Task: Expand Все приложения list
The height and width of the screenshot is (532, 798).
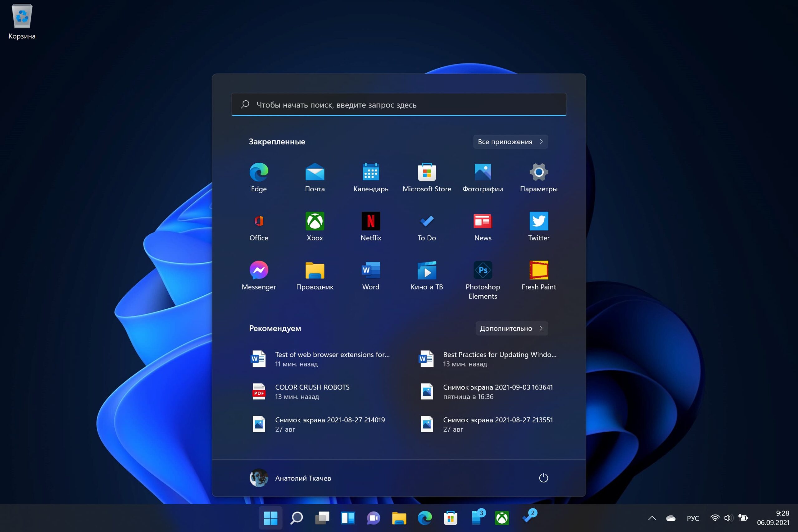Action: [x=510, y=141]
